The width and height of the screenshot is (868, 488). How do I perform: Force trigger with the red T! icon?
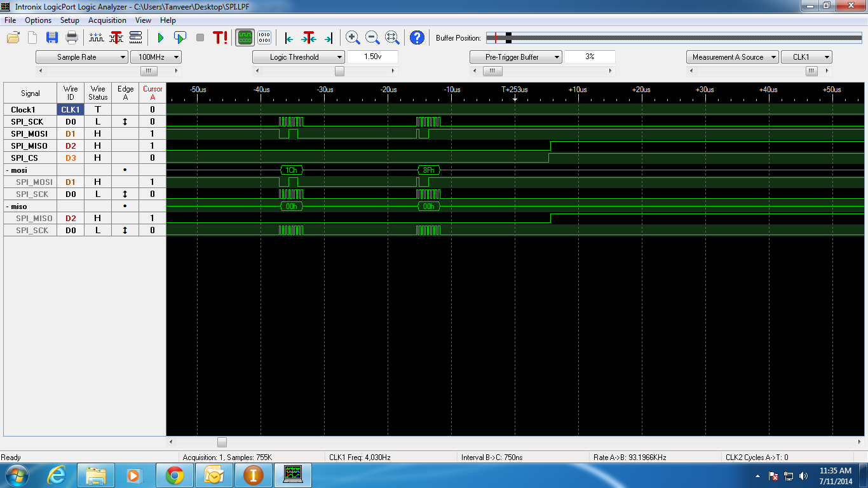pos(220,37)
